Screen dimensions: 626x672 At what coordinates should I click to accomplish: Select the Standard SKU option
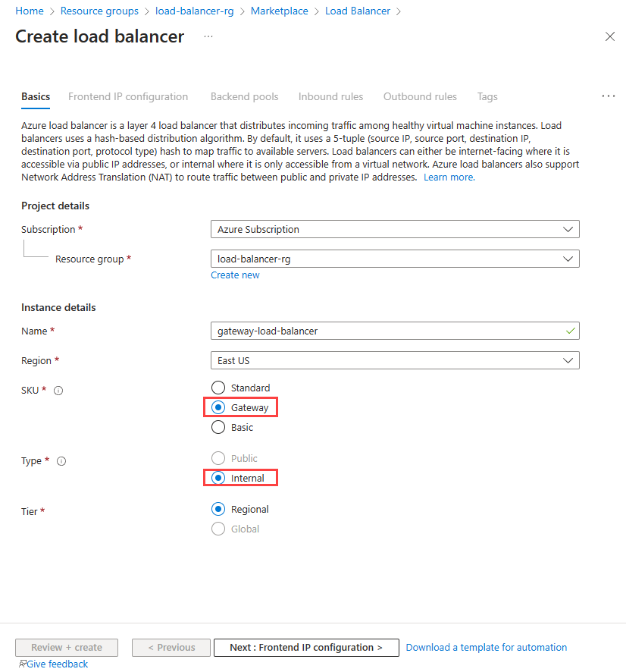pyautogui.click(x=218, y=388)
